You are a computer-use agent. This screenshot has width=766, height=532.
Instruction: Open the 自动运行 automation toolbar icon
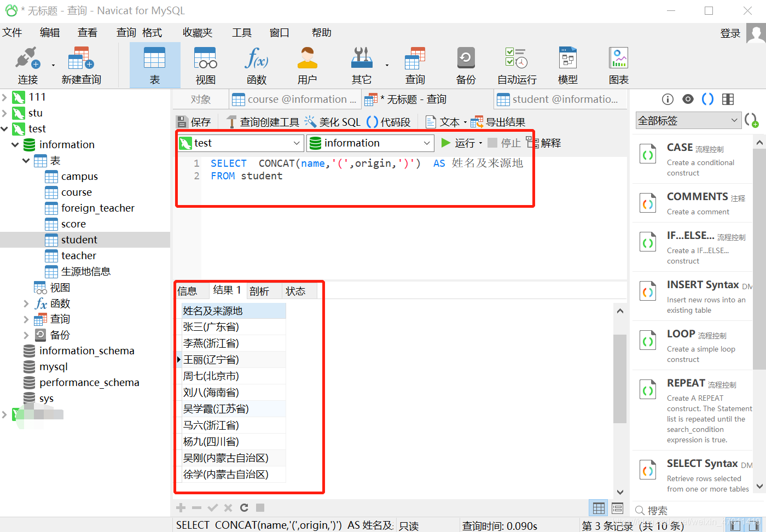click(x=517, y=66)
